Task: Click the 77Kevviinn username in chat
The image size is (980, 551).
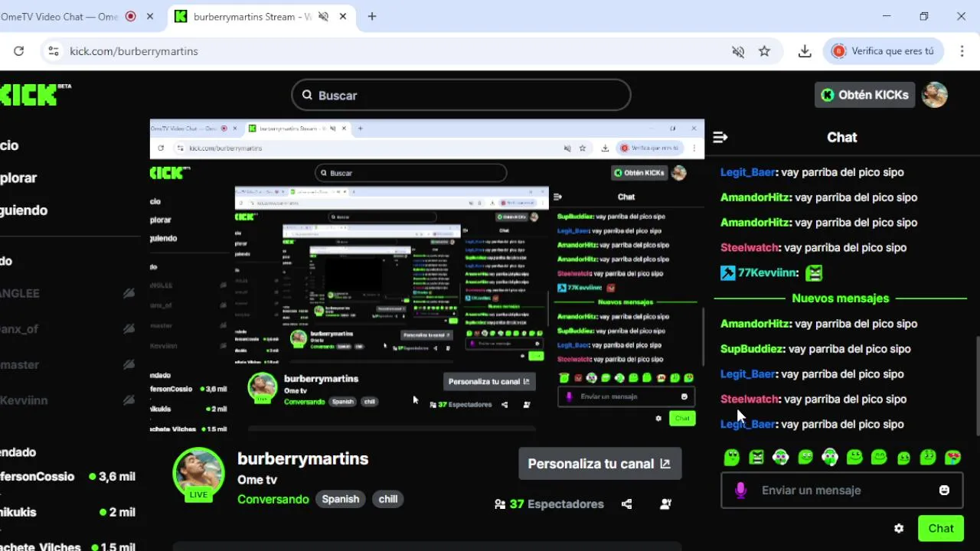Action: tap(767, 272)
